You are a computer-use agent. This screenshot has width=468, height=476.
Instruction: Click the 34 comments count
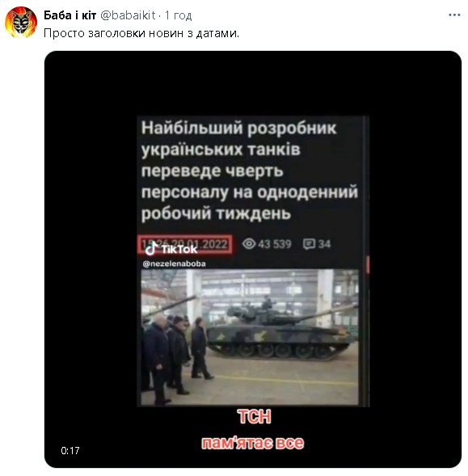(324, 244)
